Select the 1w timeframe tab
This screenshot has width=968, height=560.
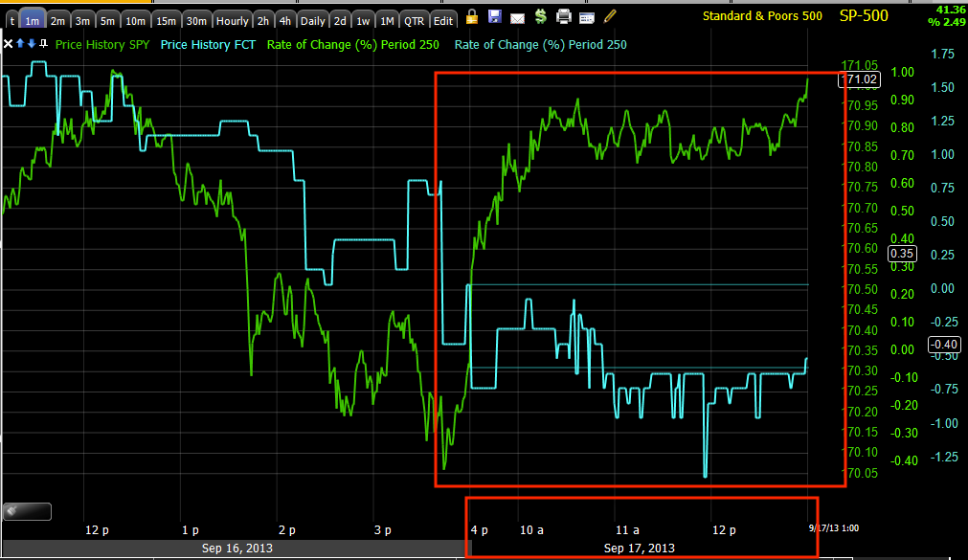[x=363, y=20]
